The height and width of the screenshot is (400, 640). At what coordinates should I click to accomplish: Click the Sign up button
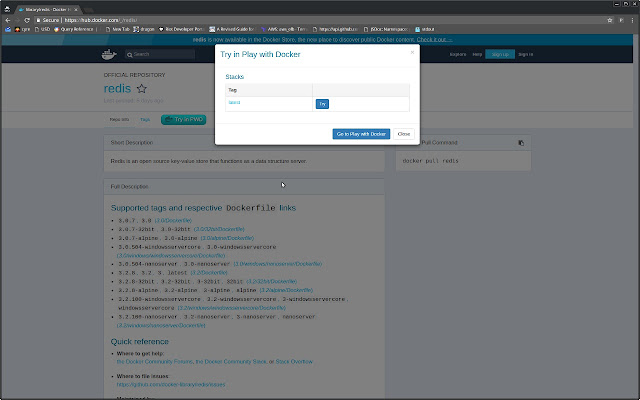[x=500, y=54]
